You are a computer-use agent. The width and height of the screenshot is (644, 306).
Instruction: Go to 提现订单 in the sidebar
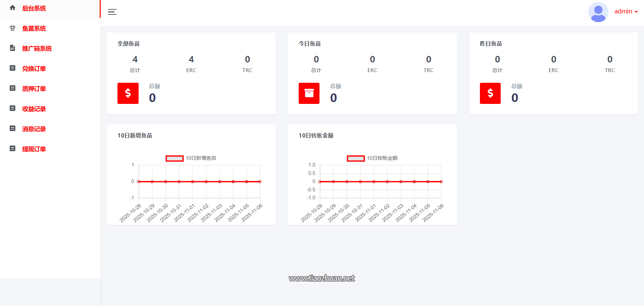34,149
